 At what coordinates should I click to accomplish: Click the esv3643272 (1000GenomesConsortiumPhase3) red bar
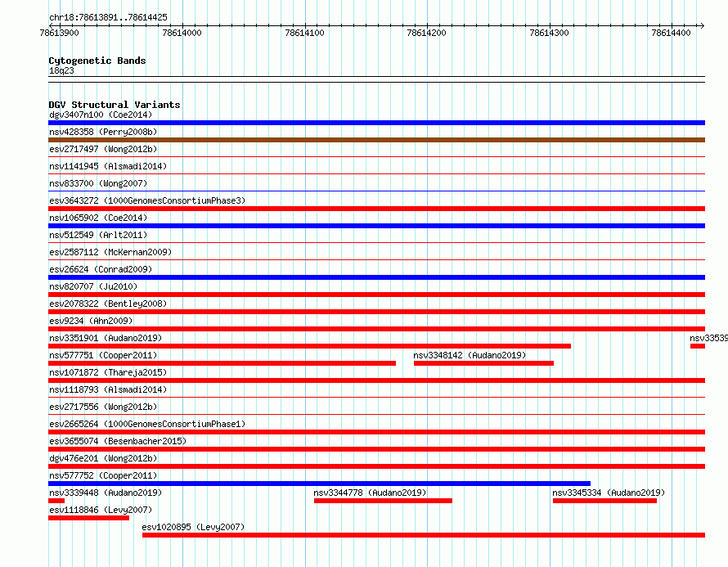click(x=376, y=209)
